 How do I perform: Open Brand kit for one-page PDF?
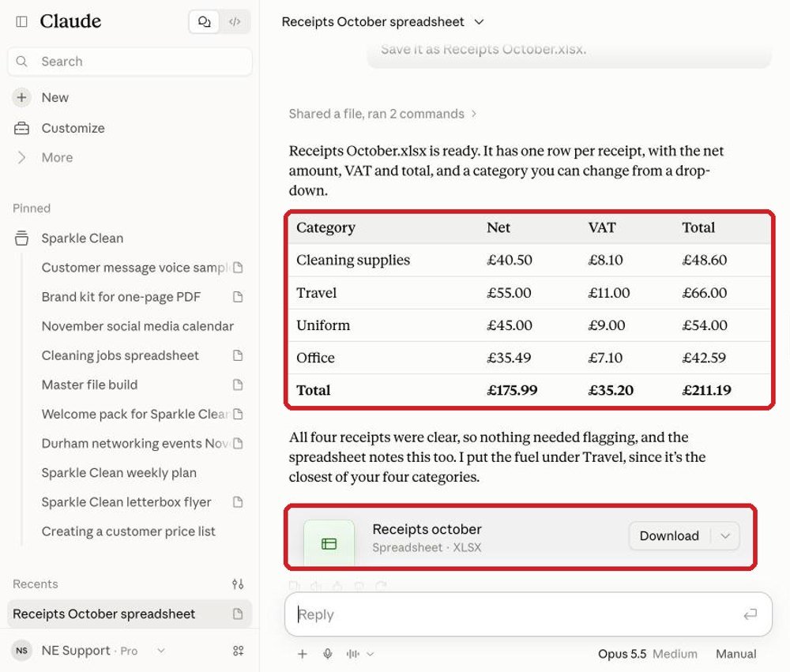coord(121,297)
